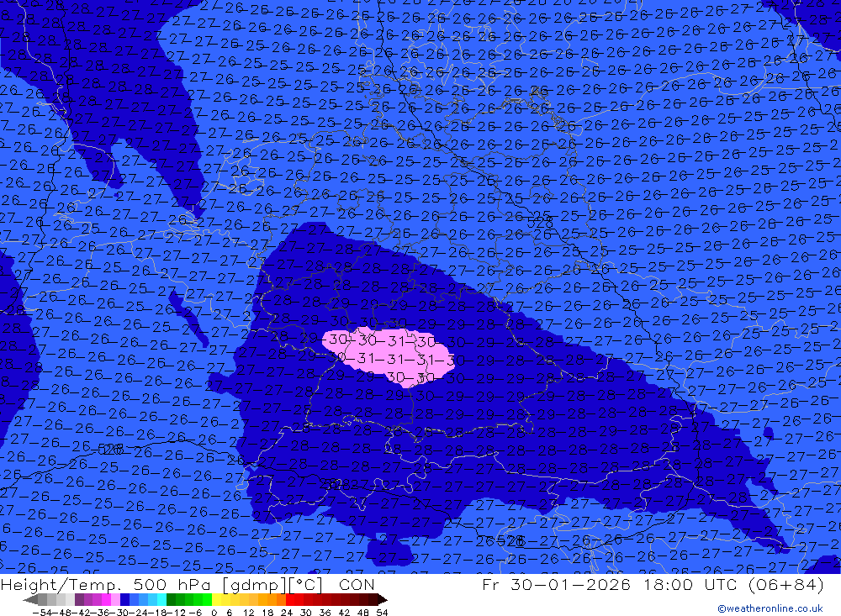Click the pink swatch in the temperature legend
Image resolution: width=841 pixels, height=616 pixels.
[x=115, y=599]
